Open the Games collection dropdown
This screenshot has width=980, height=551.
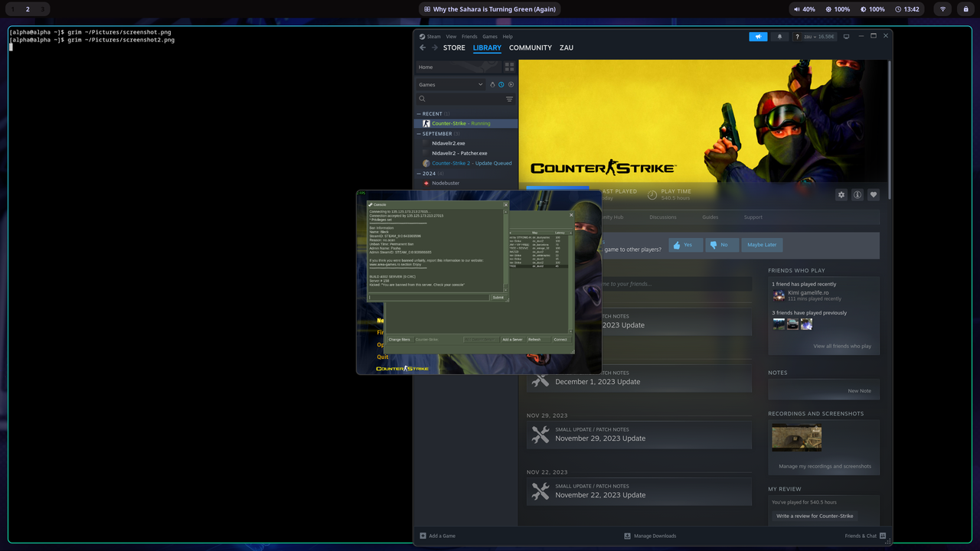451,84
